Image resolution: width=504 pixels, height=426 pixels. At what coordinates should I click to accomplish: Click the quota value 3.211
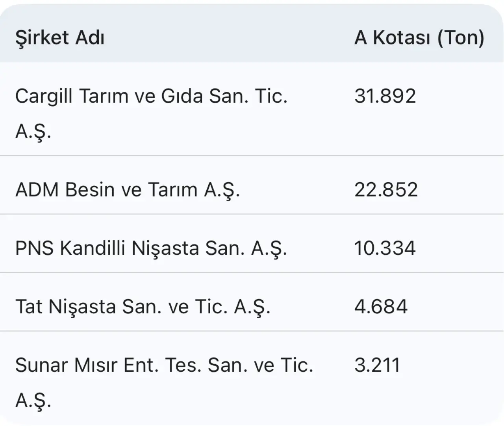coord(377,365)
